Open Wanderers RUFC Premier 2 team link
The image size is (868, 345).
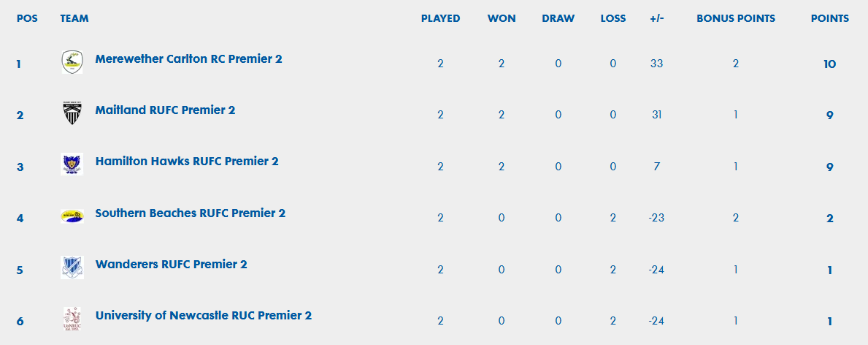pyautogui.click(x=171, y=264)
